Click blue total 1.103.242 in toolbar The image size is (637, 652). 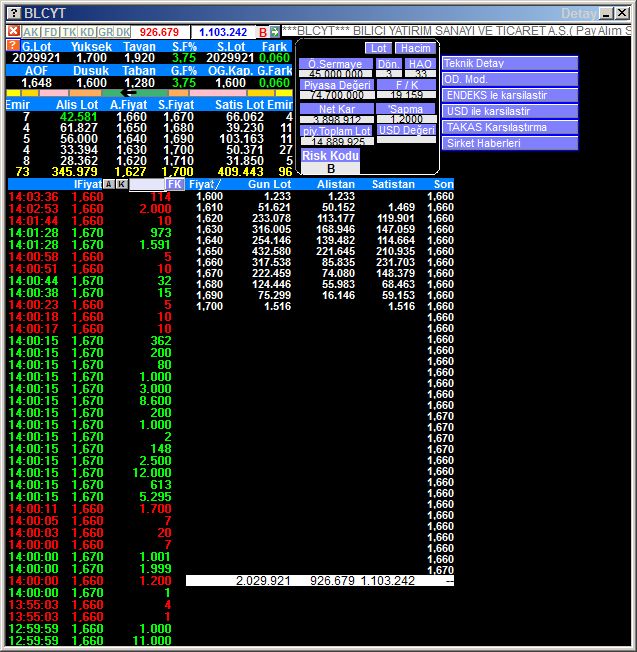point(223,32)
